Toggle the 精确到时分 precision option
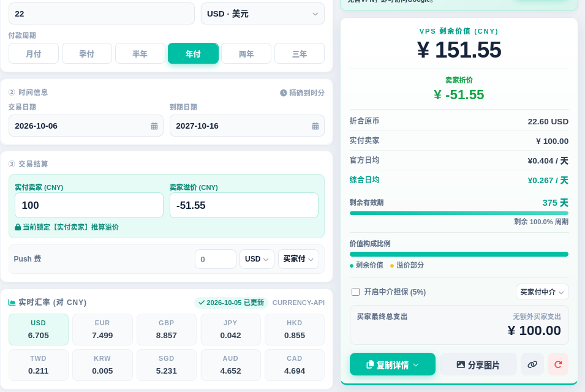The height and width of the screenshot is (392, 585). click(302, 93)
